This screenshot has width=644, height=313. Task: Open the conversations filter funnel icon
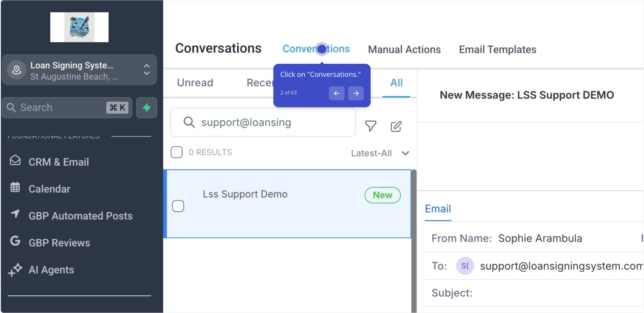coord(371,126)
